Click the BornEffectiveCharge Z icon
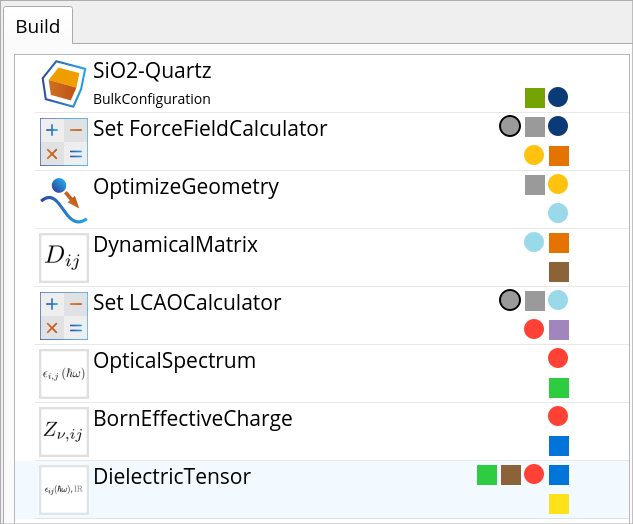The width and height of the screenshot is (633, 524). tap(64, 432)
